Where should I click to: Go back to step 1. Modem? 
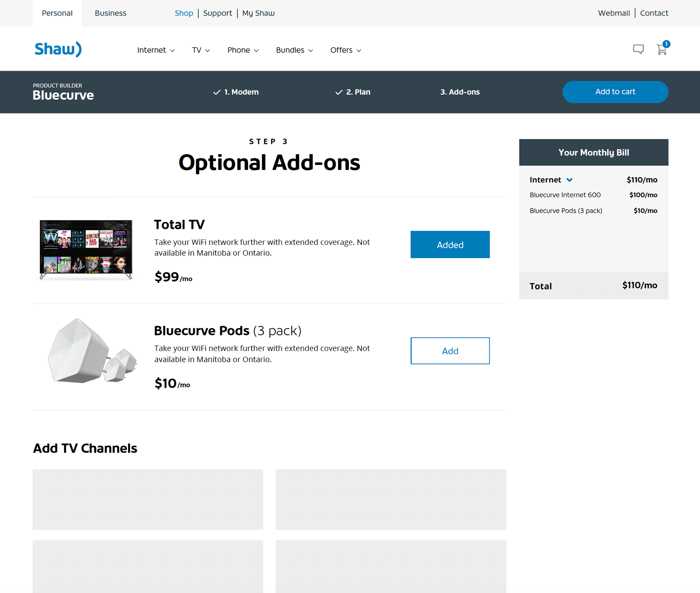point(236,92)
